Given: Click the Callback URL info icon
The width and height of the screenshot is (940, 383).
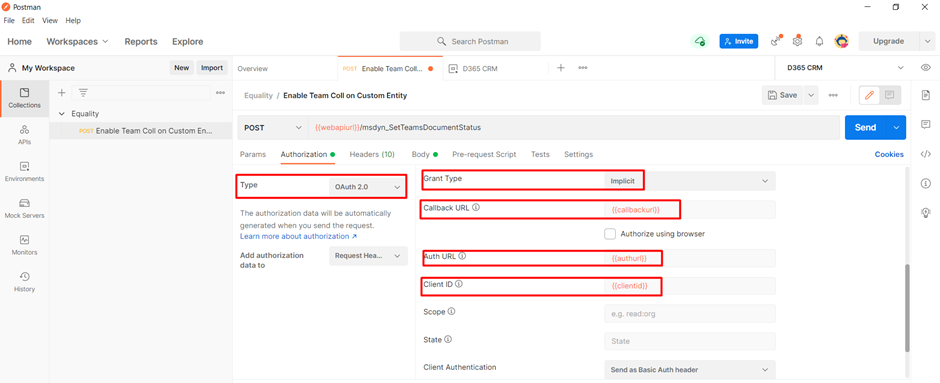Looking at the screenshot, I should coord(477,208).
